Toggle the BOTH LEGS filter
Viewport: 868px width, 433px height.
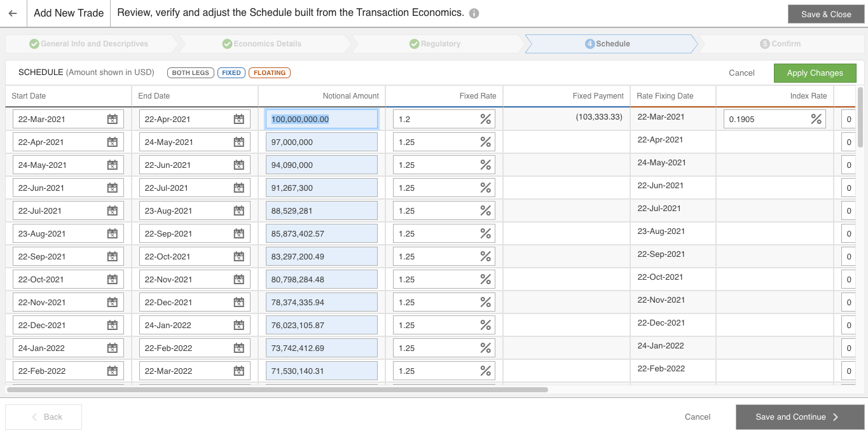pos(190,72)
